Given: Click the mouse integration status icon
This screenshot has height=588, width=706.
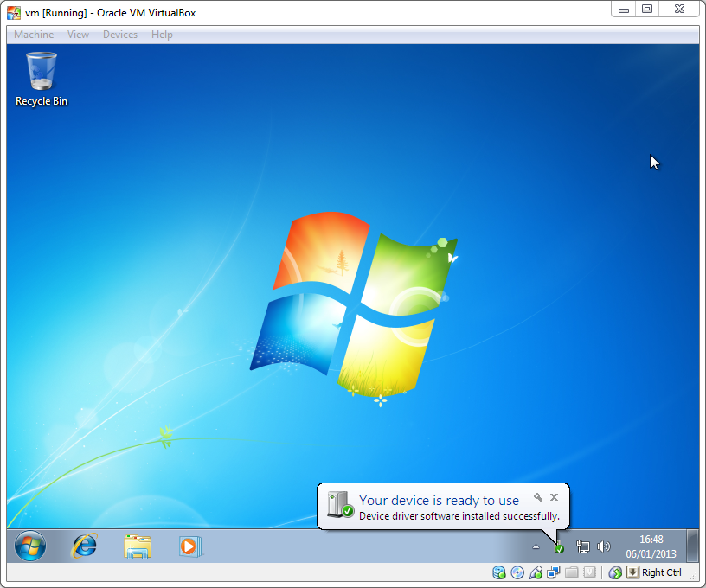Looking at the screenshot, I should pos(615,572).
